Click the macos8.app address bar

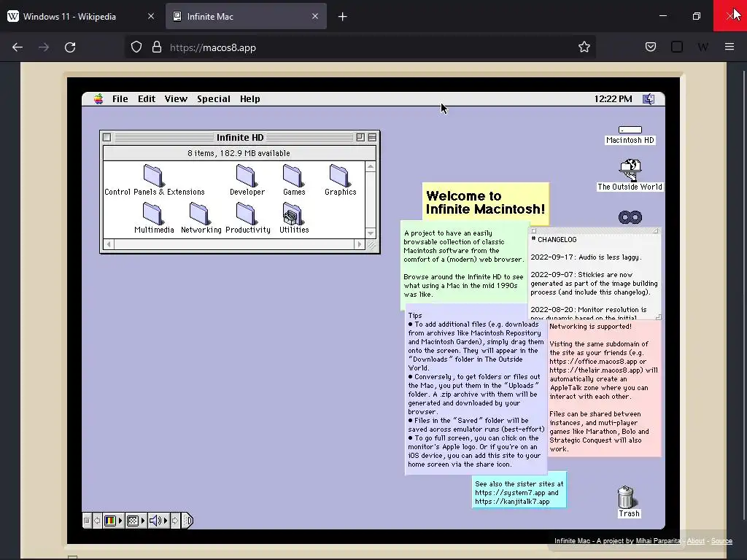click(360, 47)
